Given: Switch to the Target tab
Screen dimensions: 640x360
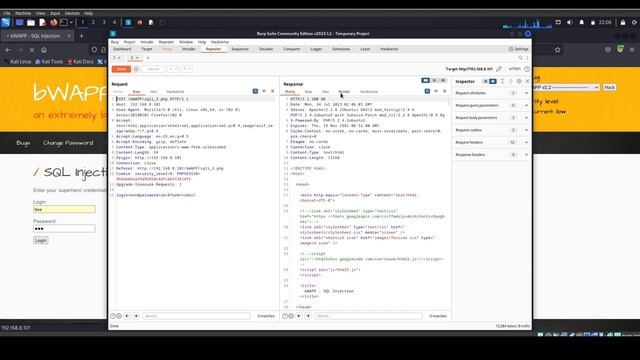Looking at the screenshot, I should 147,49.
